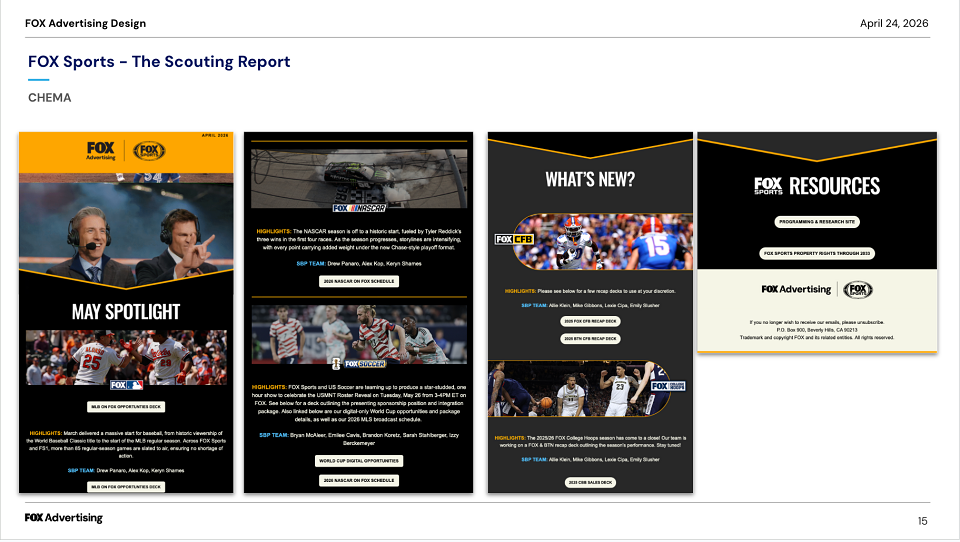The height and width of the screenshot is (542, 960).
Task: Click the 'WHAT'S NEW?' heading
Action: pyautogui.click(x=590, y=179)
